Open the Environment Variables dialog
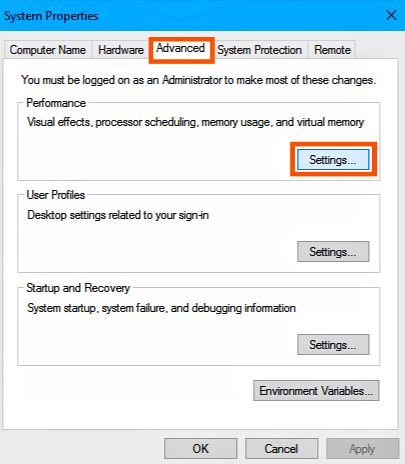 pos(316,391)
